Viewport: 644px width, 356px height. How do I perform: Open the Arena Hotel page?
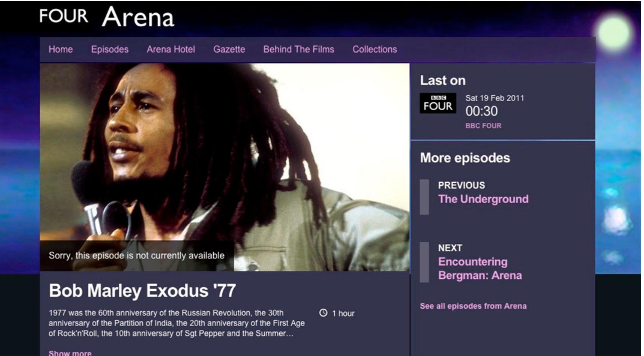[x=171, y=49]
